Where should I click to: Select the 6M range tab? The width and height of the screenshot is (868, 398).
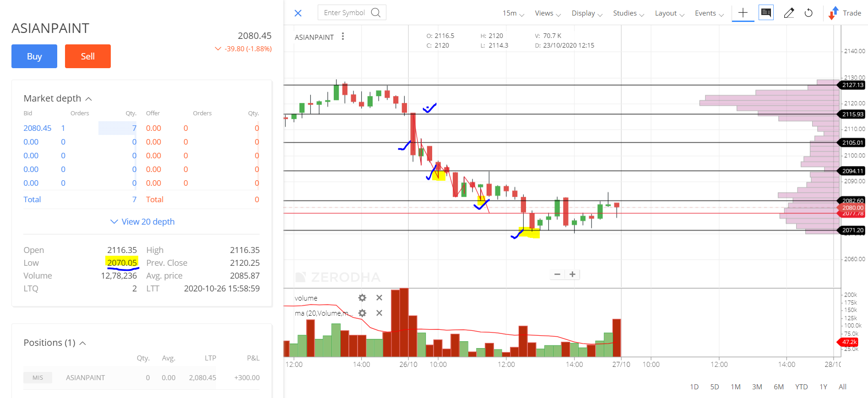tap(779, 387)
